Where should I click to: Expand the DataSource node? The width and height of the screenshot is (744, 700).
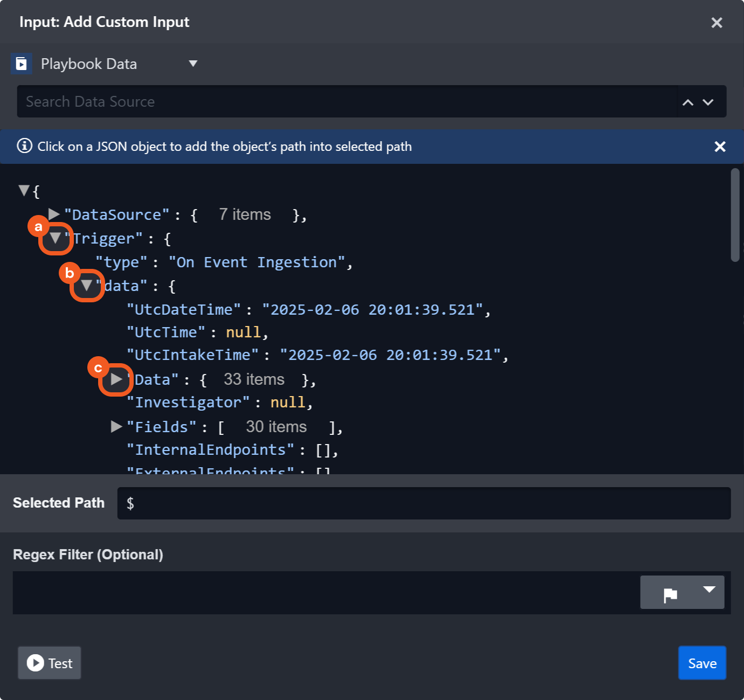pos(54,214)
